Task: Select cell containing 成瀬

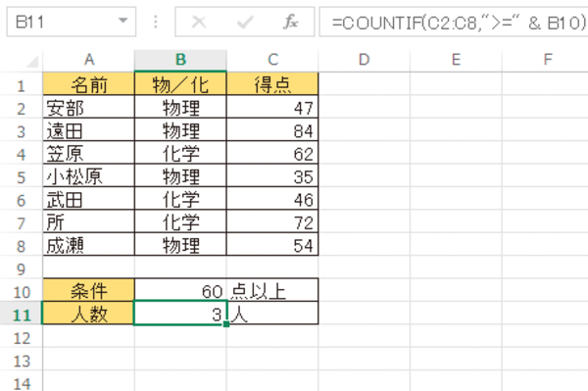Action: coord(89,244)
